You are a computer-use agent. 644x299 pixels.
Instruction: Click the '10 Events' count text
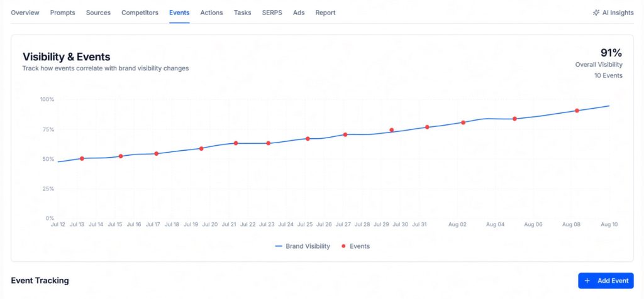(x=608, y=75)
